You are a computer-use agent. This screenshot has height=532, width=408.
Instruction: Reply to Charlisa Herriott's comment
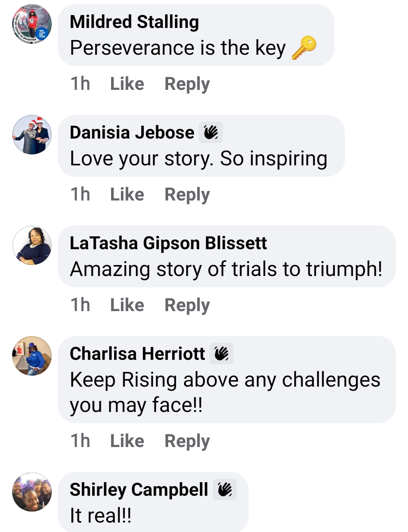[x=187, y=441]
